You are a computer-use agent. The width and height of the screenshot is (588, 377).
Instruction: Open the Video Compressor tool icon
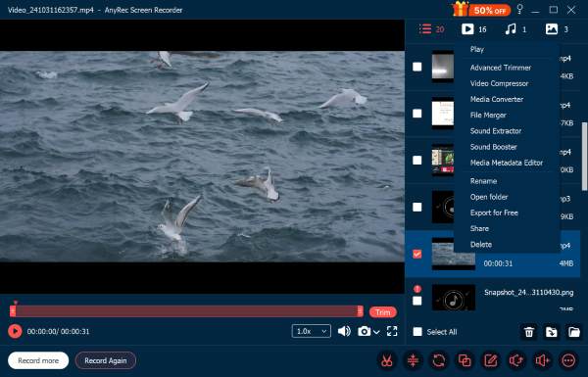(413, 360)
